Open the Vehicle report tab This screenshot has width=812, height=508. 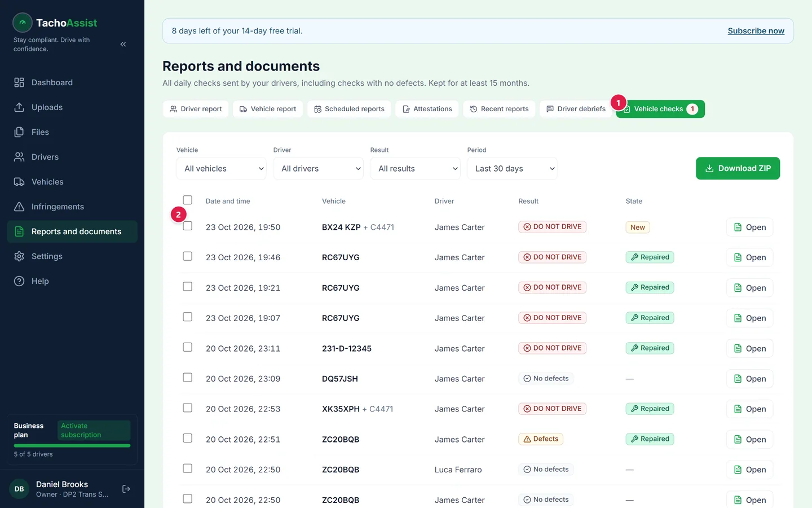(x=268, y=109)
